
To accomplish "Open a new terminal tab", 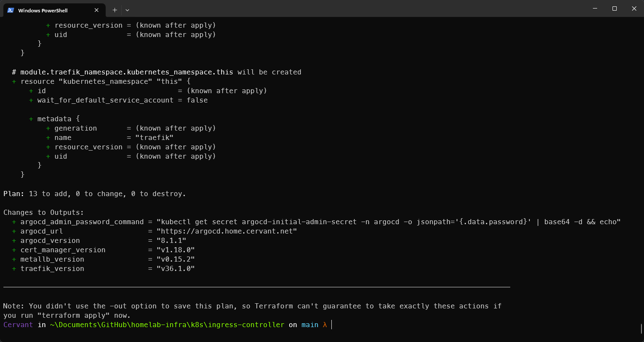I will click(115, 10).
